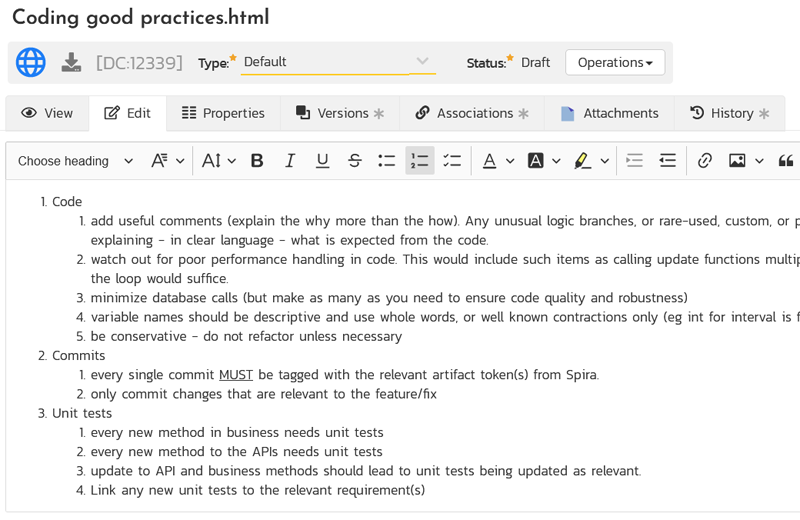Toggle underline formatting

pos(322,160)
